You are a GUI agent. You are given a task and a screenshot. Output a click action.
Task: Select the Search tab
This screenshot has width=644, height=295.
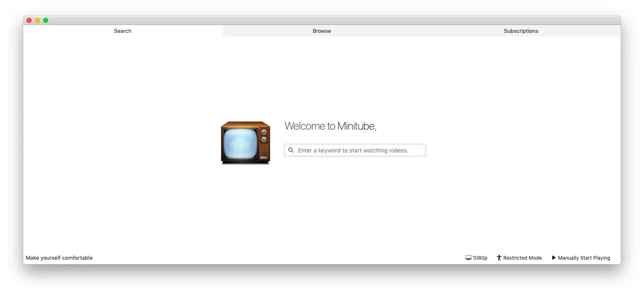pyautogui.click(x=123, y=31)
